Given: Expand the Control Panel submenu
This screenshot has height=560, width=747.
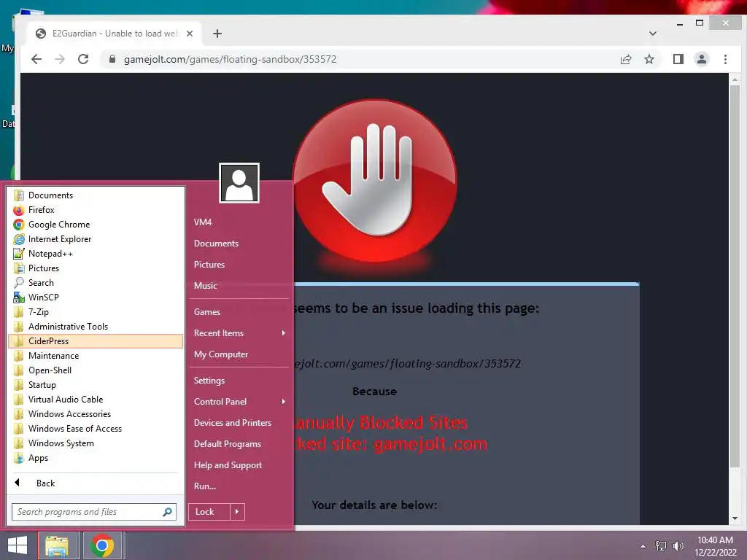Looking at the screenshot, I should point(239,402).
